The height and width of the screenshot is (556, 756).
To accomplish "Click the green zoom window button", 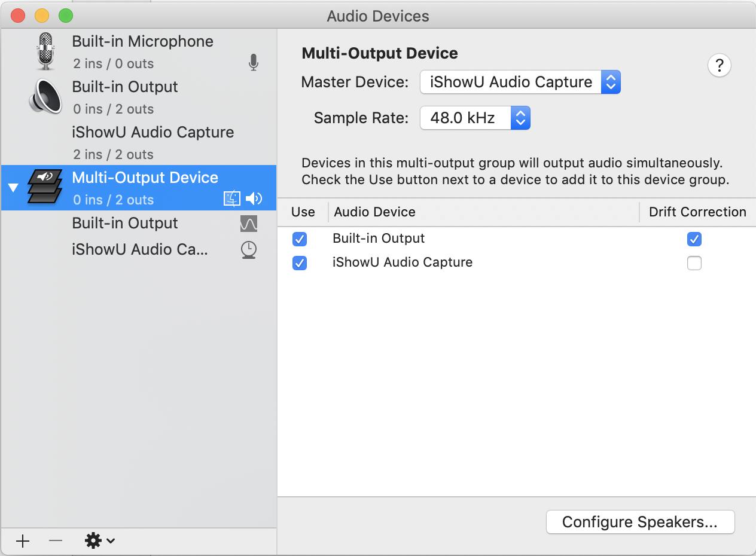I will coord(66,16).
